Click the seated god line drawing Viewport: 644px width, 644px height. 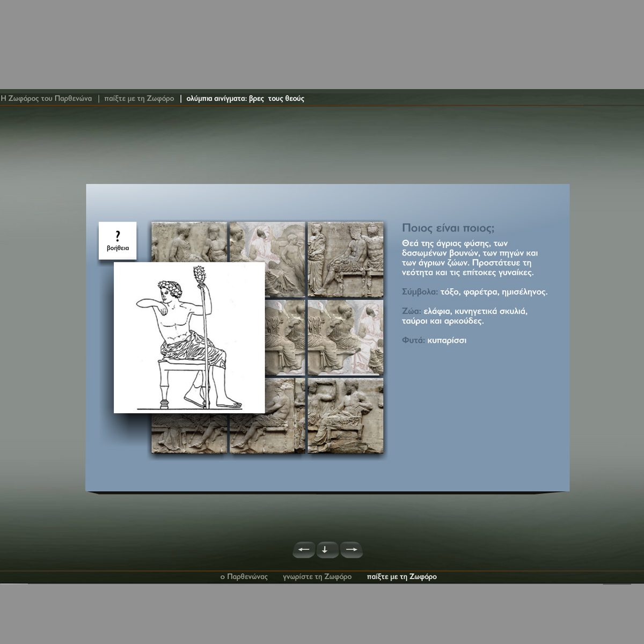point(189,338)
